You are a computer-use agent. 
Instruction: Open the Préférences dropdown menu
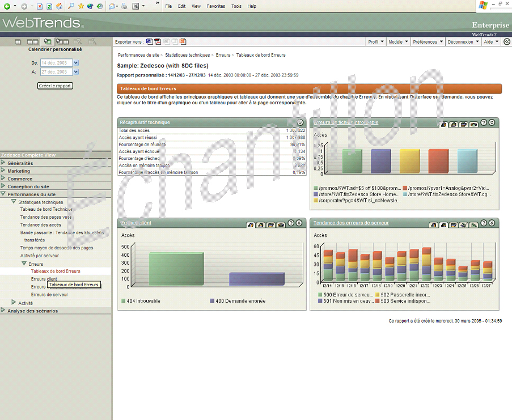[x=427, y=41]
